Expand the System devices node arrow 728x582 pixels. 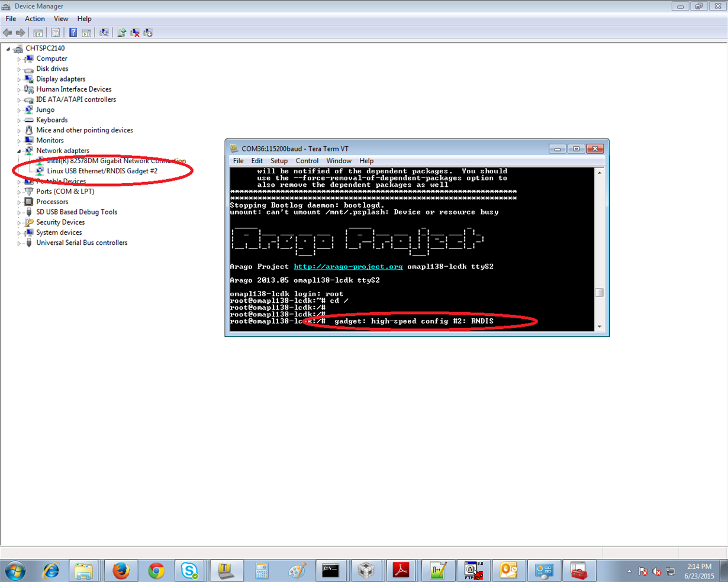19,232
